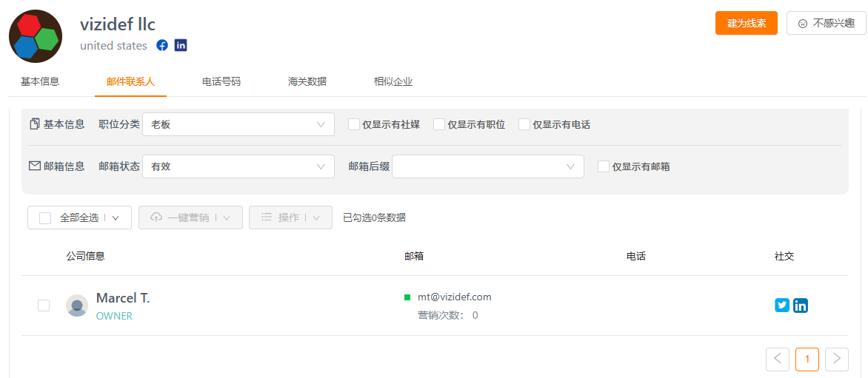Screen dimensions: 868x378
Task: Click the 建为线索 orange button
Action: pyautogui.click(x=747, y=23)
